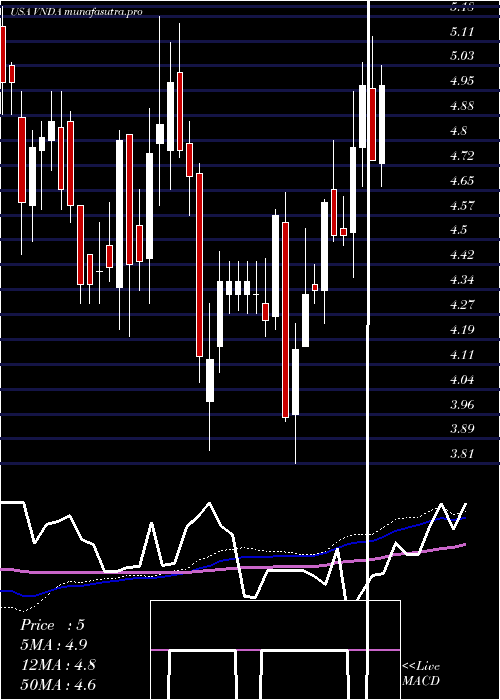
Task: Select the '5MA : 4.9' value
Action: click(x=54, y=645)
